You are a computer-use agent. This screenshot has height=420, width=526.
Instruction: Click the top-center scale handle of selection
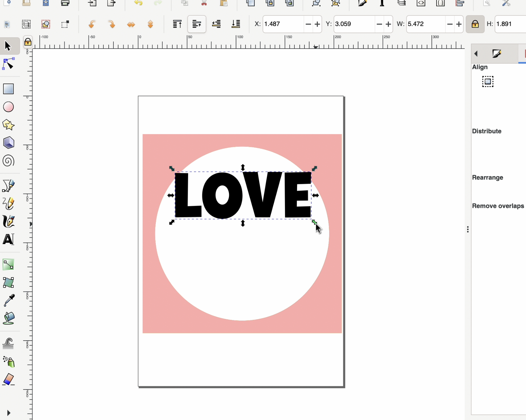point(243,168)
